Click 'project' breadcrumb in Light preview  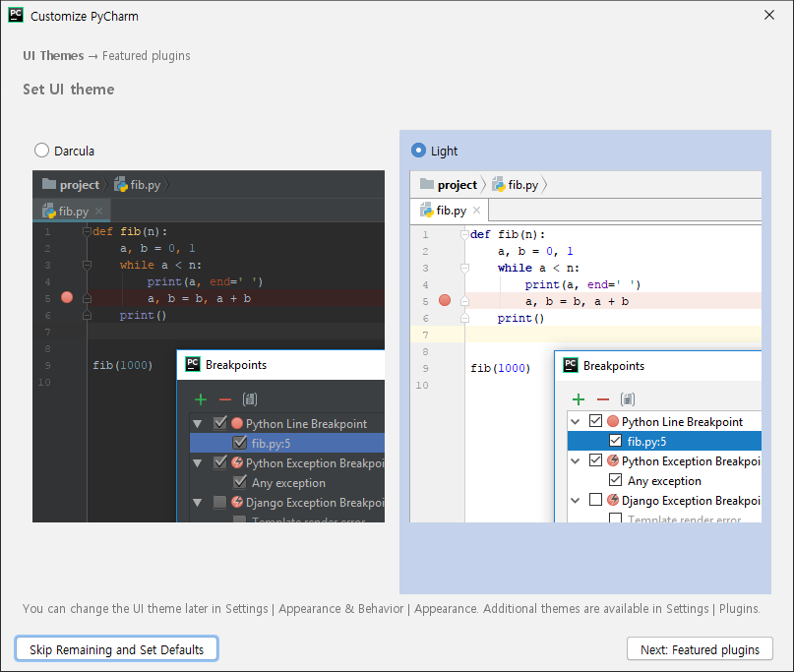458,185
